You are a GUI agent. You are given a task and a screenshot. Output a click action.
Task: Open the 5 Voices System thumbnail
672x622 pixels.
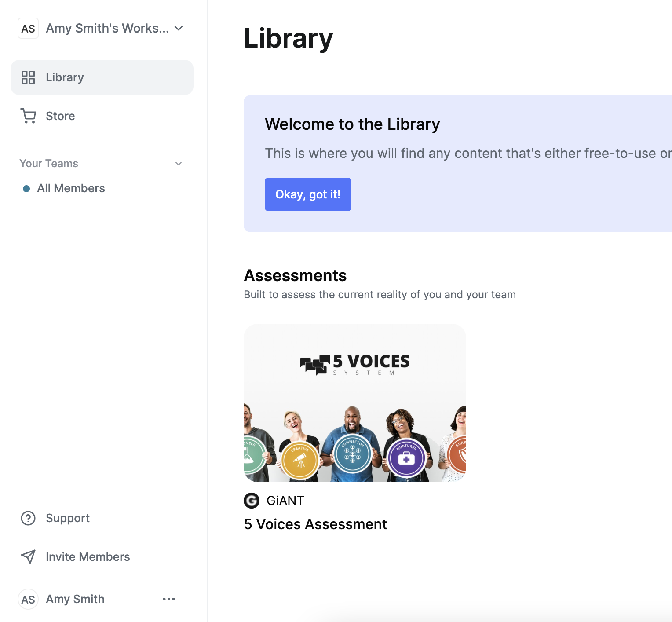[x=355, y=403]
